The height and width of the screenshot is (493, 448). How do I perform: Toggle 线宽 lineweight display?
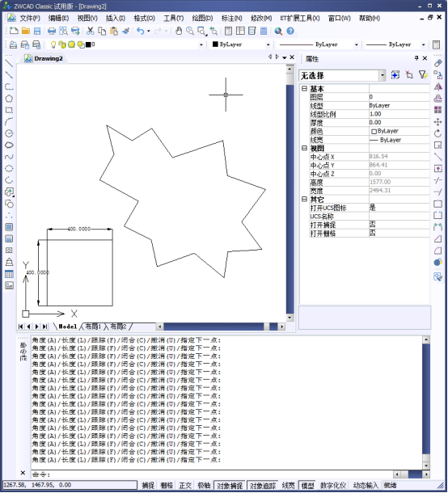pos(288,485)
